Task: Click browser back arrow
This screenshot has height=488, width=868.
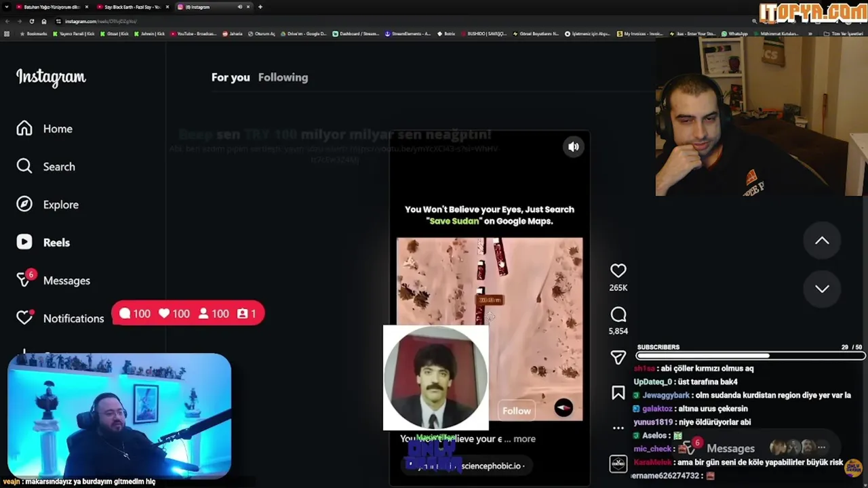Action: (x=8, y=21)
